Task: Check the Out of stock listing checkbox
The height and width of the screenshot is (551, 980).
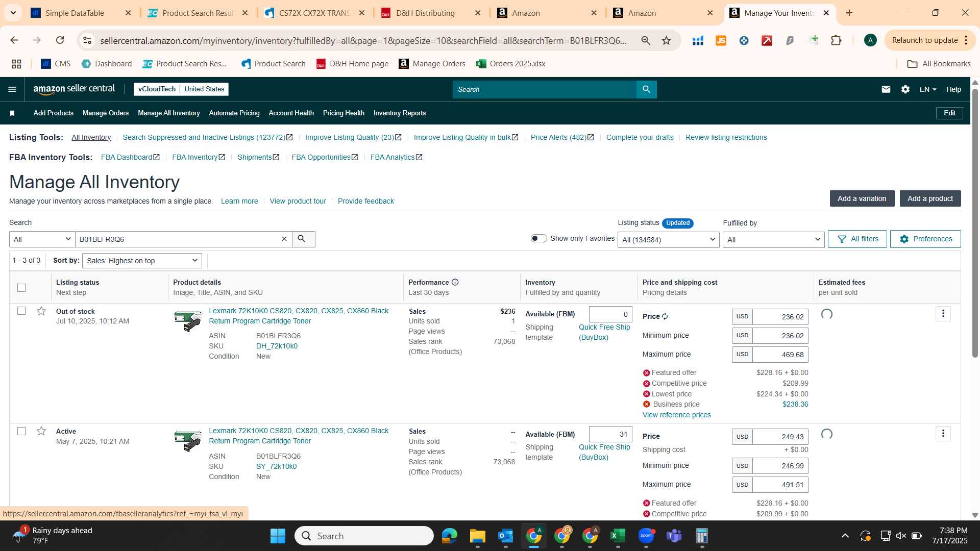Action: click(21, 311)
